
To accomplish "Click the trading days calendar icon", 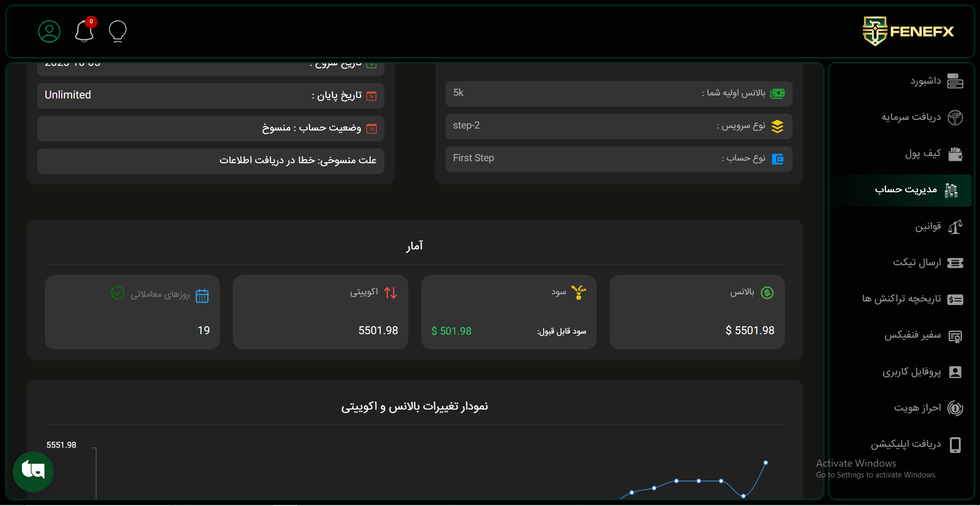I will click(x=202, y=296).
